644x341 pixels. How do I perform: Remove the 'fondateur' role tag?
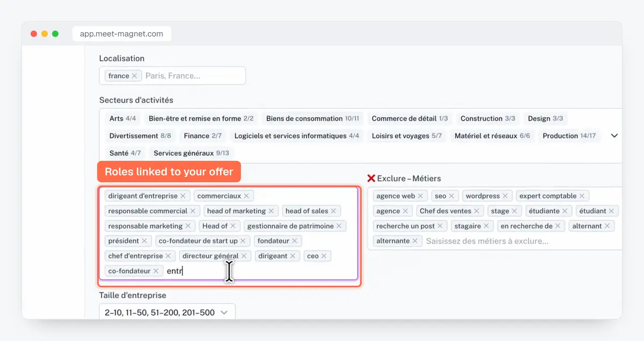click(295, 241)
